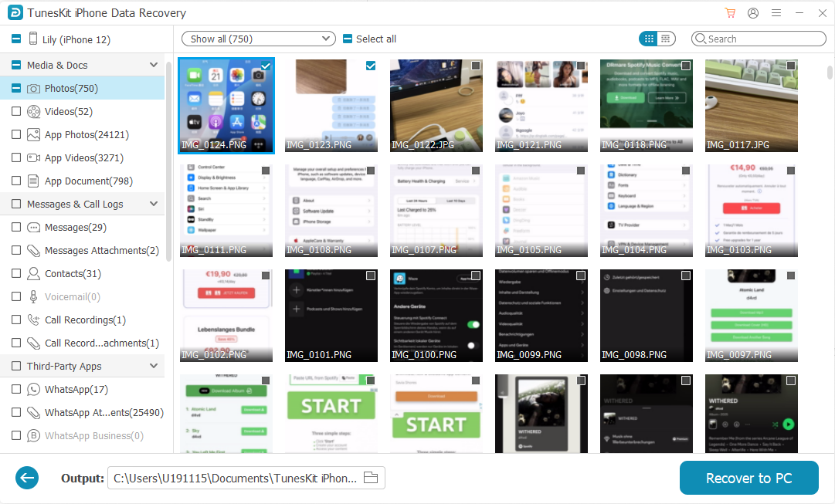Open thumbnail IMG_0100.PNG
Screen dimensions: 835x504
[x=436, y=316]
